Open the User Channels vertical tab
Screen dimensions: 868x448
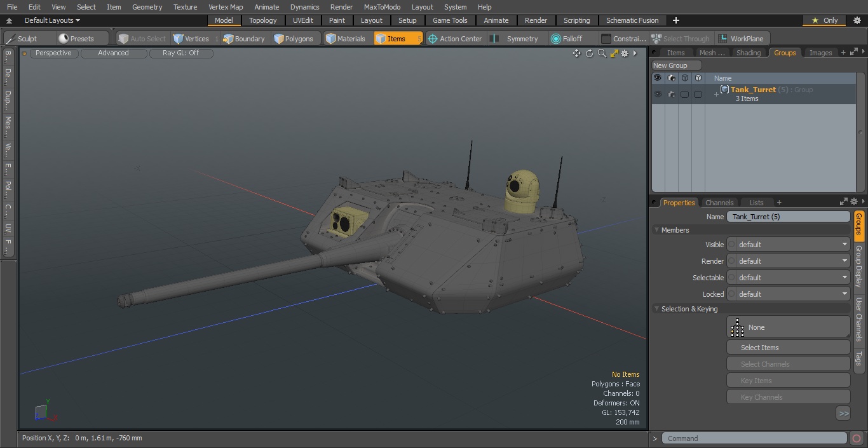858,320
